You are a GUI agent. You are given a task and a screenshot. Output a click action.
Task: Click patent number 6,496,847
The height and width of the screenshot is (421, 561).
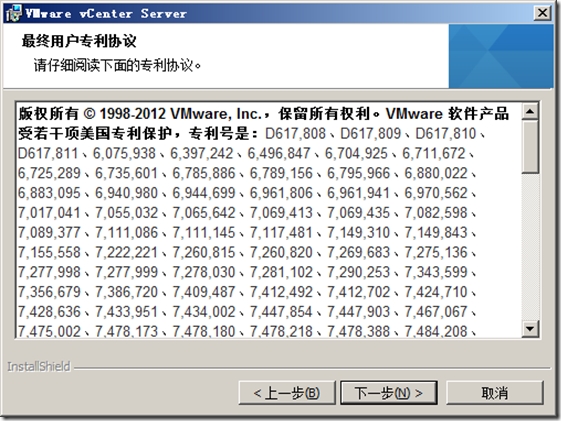[279, 153]
